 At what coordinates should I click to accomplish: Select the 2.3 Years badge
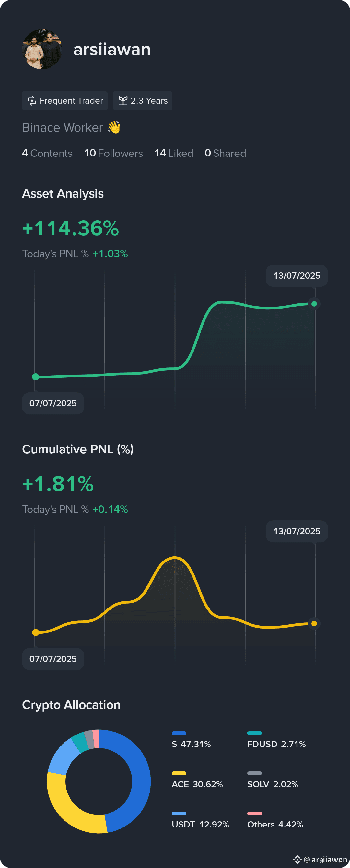143,101
